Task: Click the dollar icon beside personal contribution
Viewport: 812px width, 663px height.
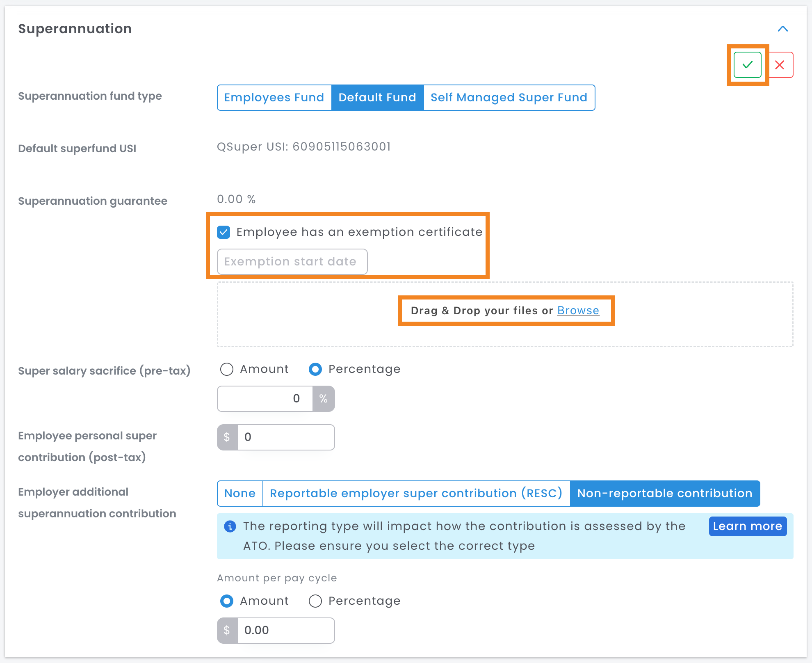Action: coord(227,437)
